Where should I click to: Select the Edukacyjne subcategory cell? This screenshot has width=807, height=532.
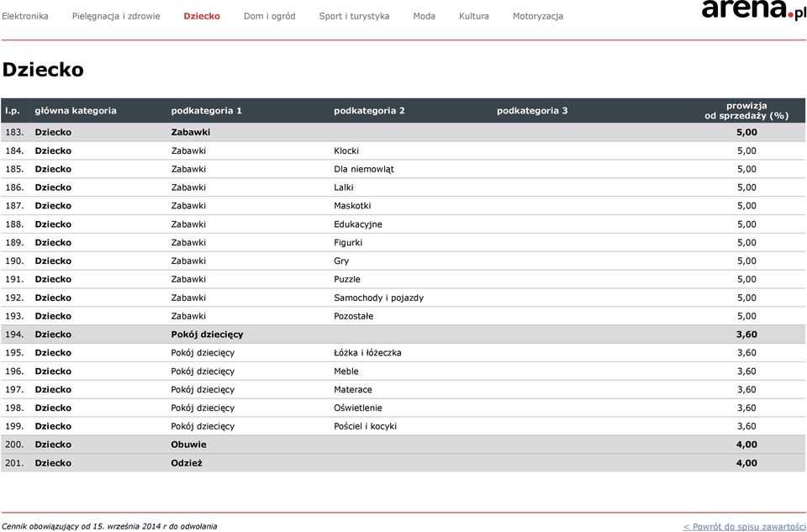tap(358, 224)
